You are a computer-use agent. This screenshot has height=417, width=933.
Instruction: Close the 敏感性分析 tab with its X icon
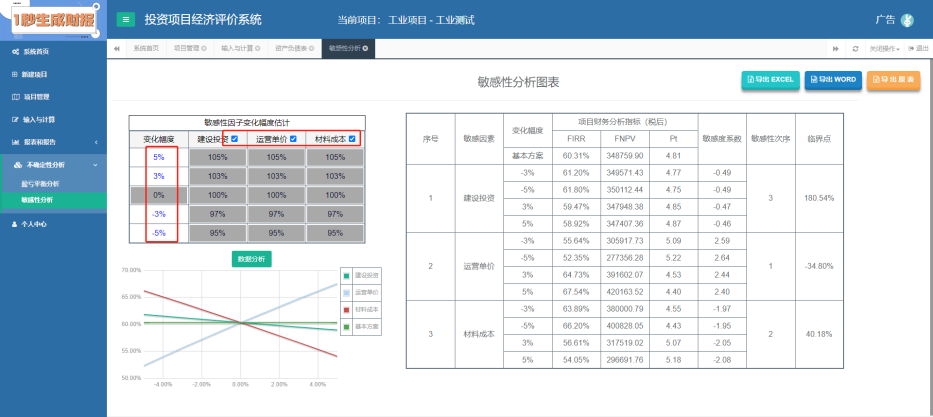pos(365,48)
